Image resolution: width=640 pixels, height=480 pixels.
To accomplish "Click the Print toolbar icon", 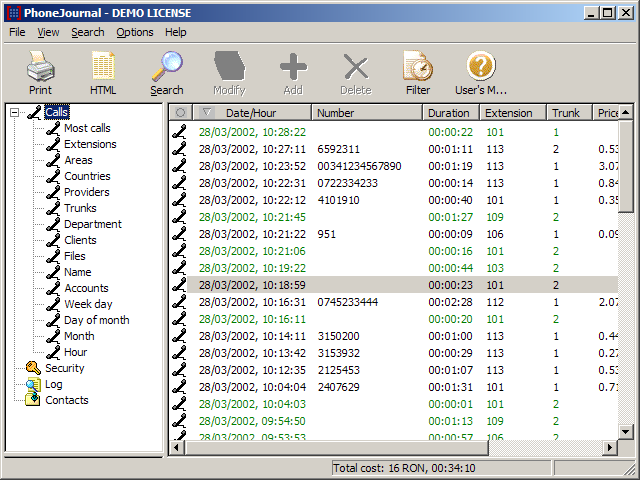I will point(40,66).
